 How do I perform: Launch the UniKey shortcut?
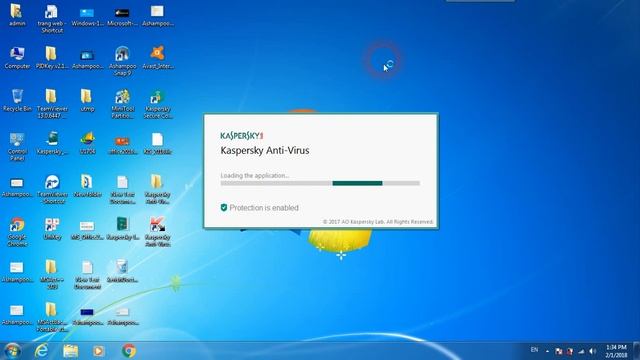coord(52,228)
